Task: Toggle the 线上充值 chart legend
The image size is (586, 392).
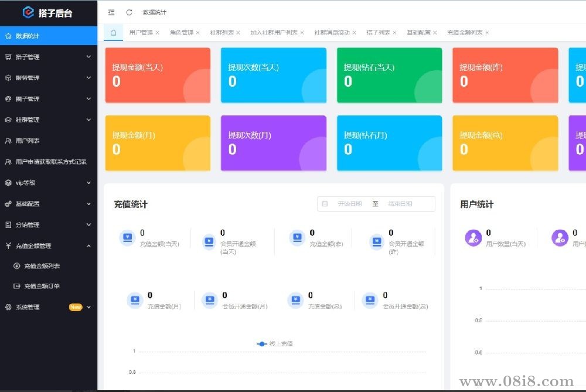Action: point(275,344)
